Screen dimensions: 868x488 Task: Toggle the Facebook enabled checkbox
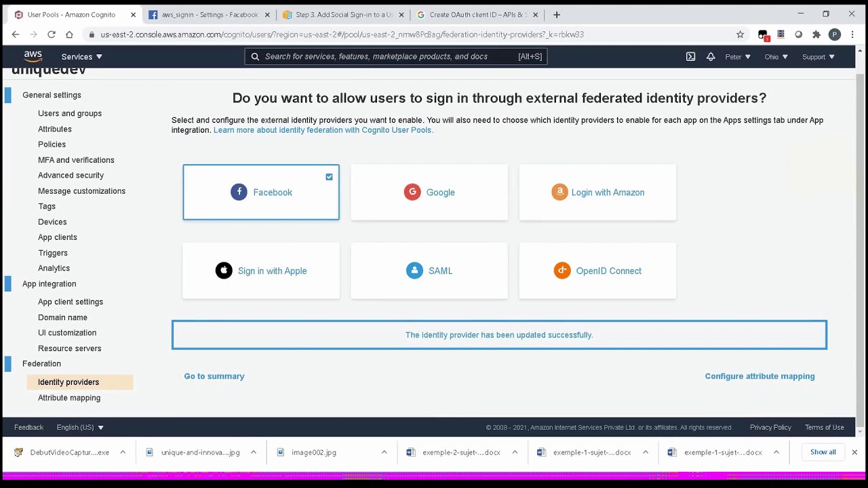329,177
